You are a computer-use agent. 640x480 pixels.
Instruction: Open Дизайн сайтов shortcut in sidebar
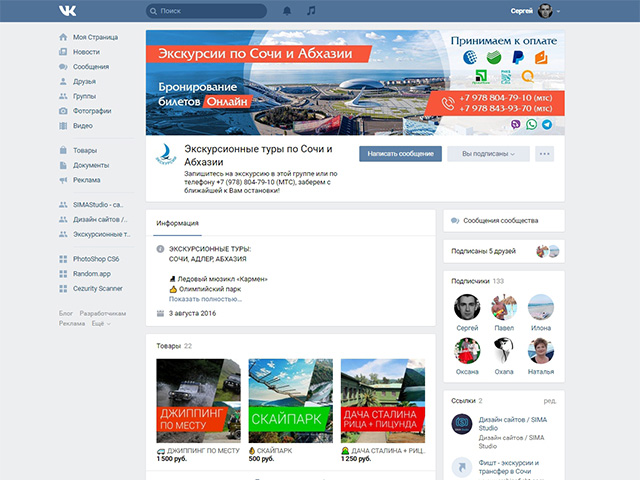(100, 219)
